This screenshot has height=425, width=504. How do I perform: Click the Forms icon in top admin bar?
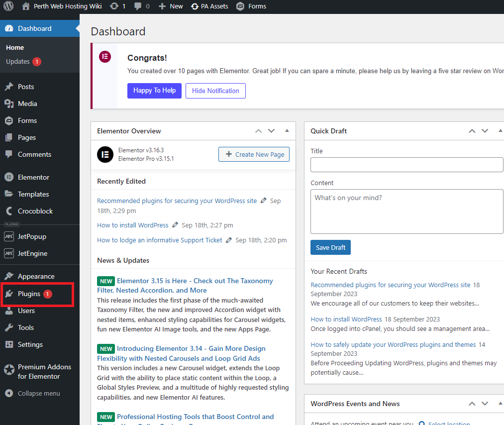click(x=240, y=6)
